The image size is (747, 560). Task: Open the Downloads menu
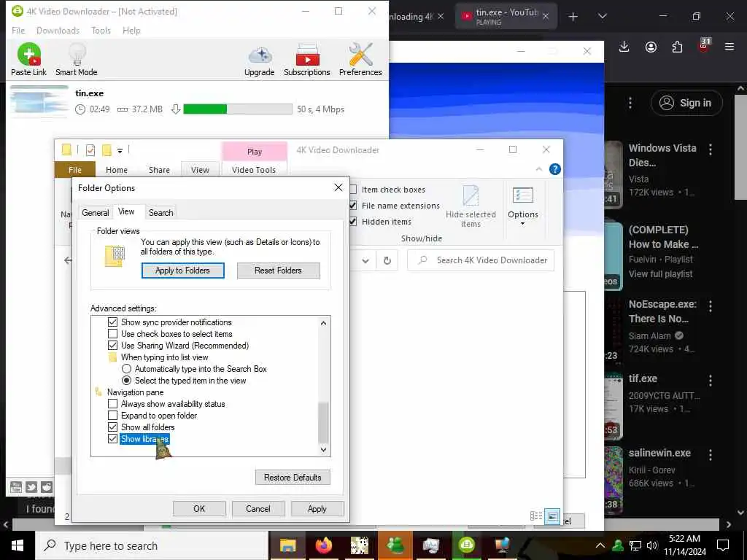click(x=58, y=31)
